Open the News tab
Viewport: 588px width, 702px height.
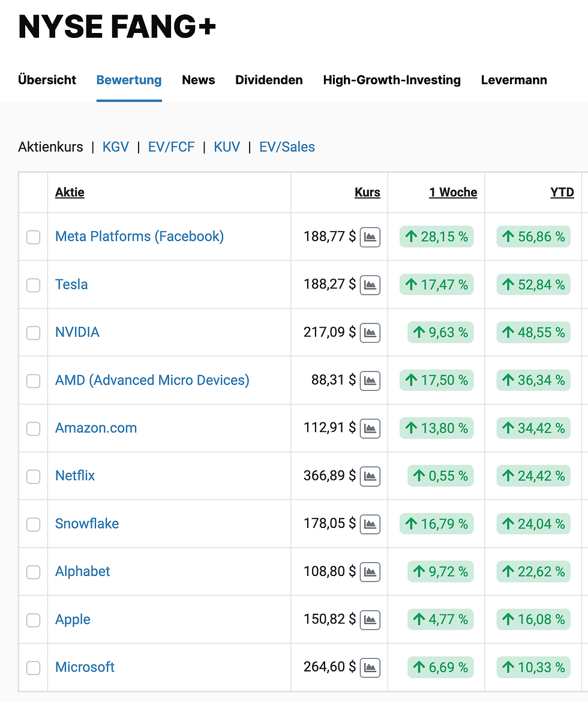coord(199,80)
